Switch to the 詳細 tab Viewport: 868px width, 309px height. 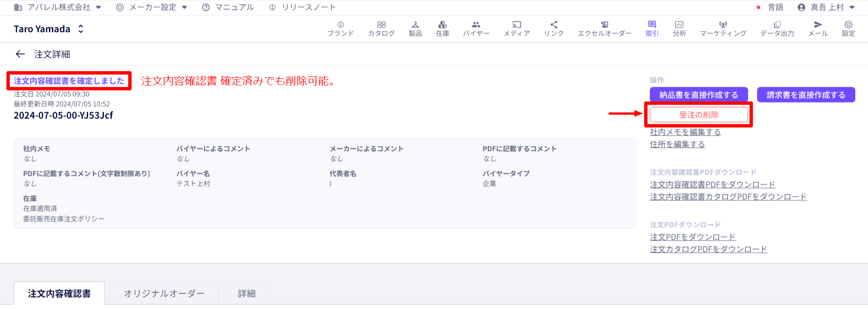click(x=247, y=294)
